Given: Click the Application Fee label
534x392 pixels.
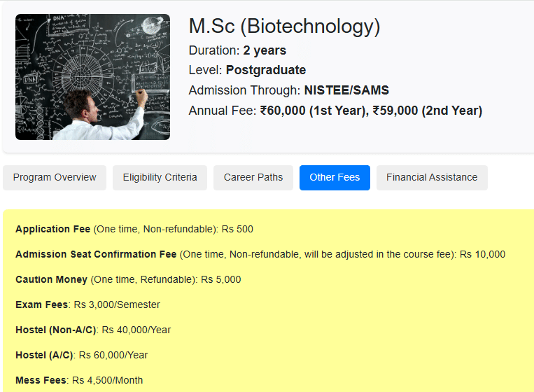Looking at the screenshot, I should click(x=52, y=229).
